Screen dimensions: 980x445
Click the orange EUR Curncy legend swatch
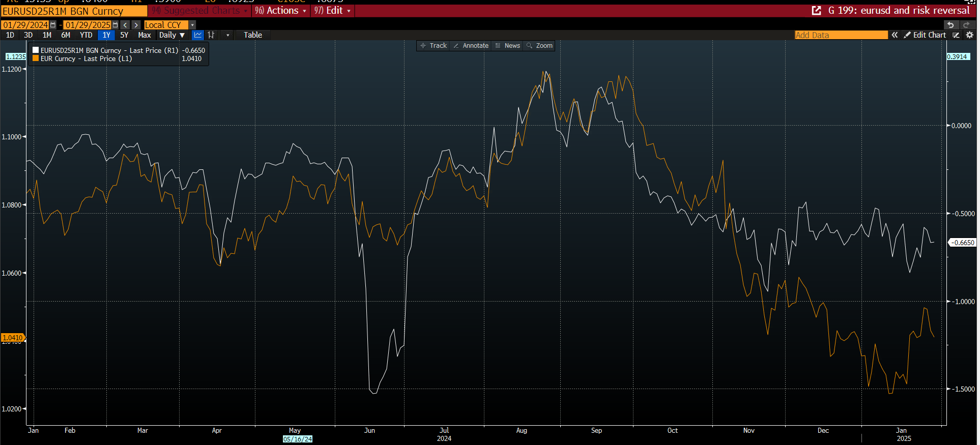click(x=36, y=58)
